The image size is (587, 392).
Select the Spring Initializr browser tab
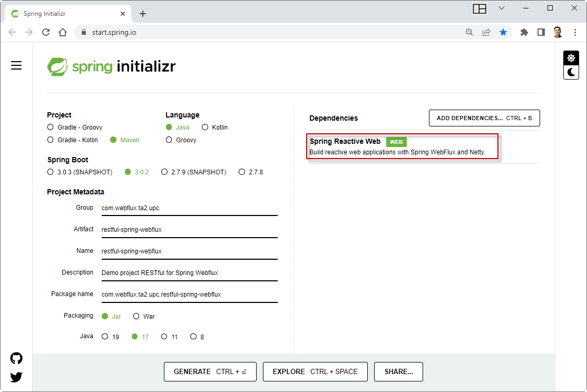click(x=68, y=14)
